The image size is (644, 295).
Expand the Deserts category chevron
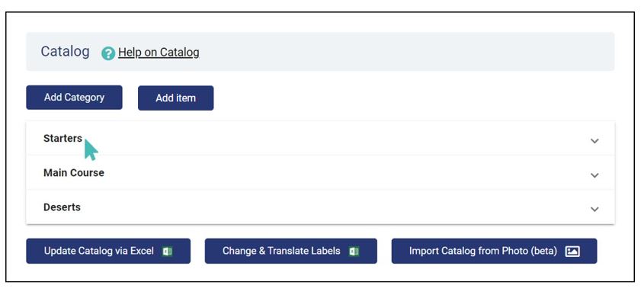pos(594,209)
